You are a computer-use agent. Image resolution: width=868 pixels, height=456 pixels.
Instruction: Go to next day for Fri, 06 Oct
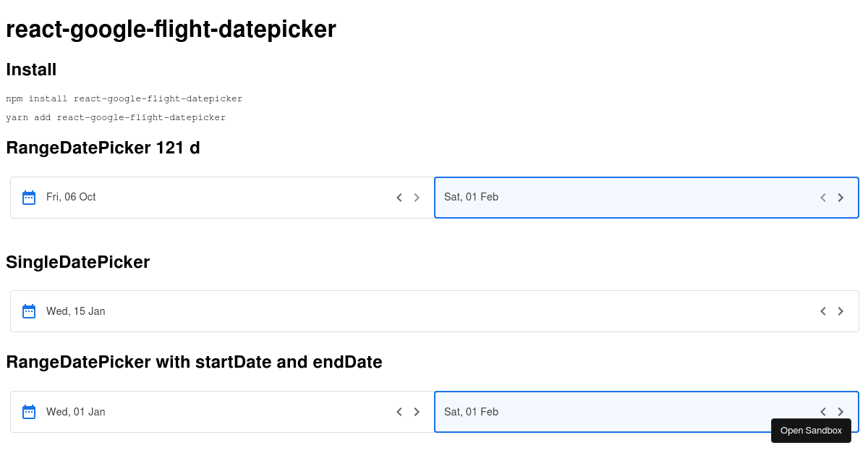click(x=417, y=198)
